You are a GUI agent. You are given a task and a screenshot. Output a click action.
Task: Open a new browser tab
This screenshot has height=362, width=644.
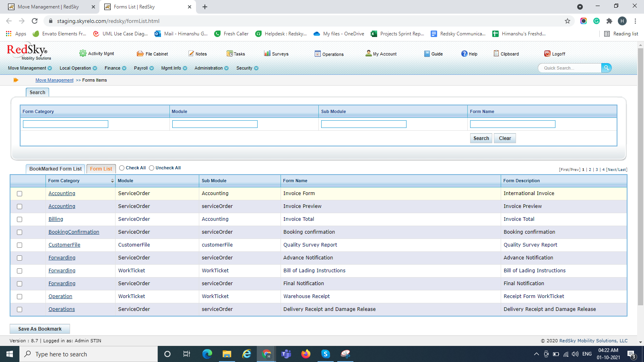tap(205, 7)
